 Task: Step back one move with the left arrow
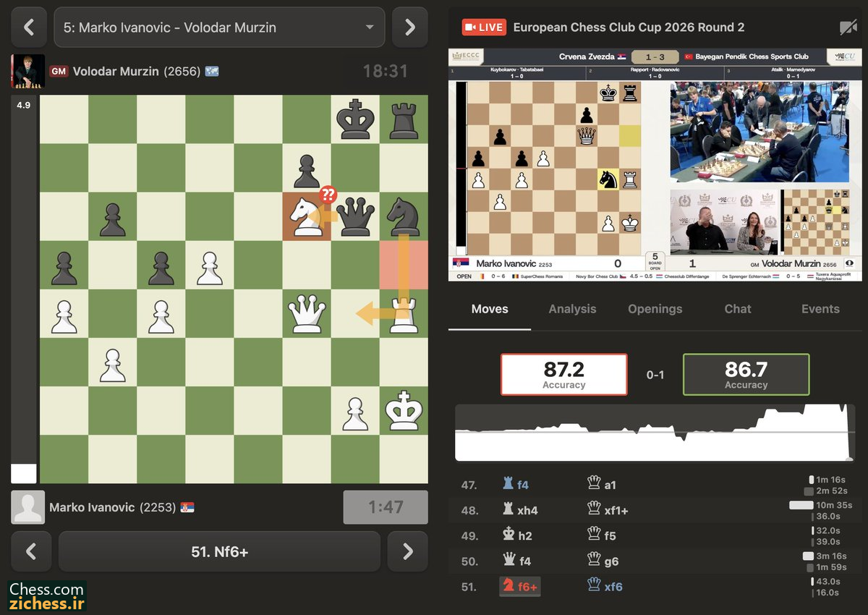(x=31, y=551)
